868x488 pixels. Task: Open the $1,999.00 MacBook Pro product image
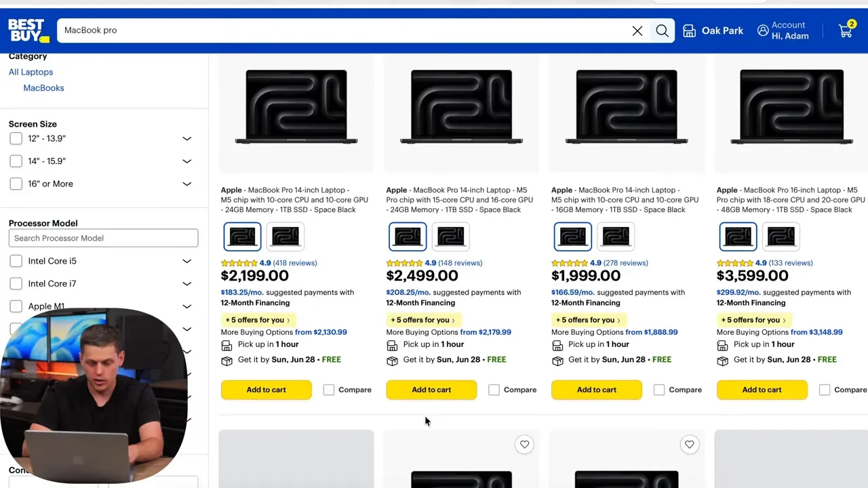click(627, 106)
